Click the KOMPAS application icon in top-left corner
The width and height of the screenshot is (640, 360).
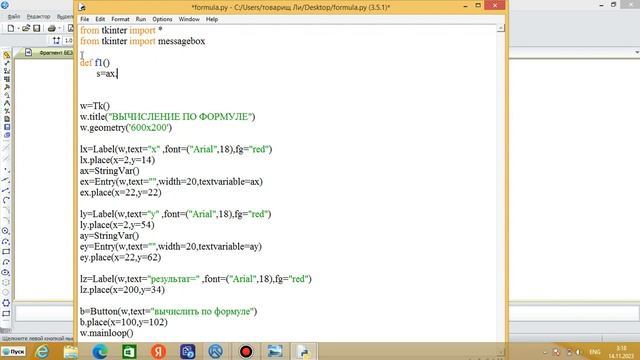point(5,5)
